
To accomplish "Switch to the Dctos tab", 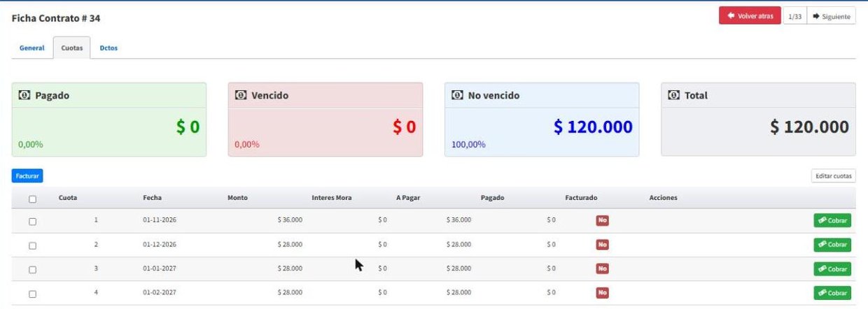I will pyautogui.click(x=108, y=48).
